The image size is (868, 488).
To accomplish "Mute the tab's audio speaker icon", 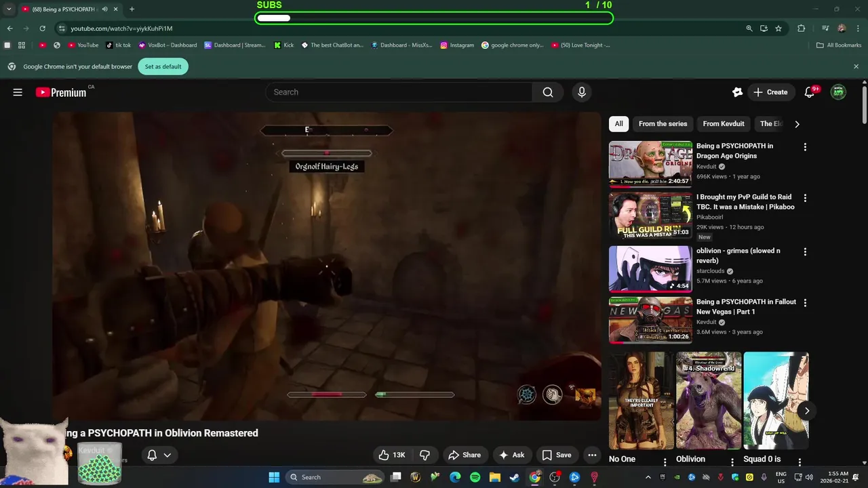I will [x=104, y=9].
